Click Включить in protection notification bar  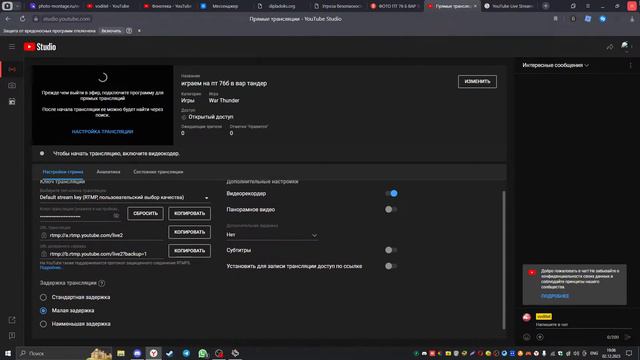[111, 31]
